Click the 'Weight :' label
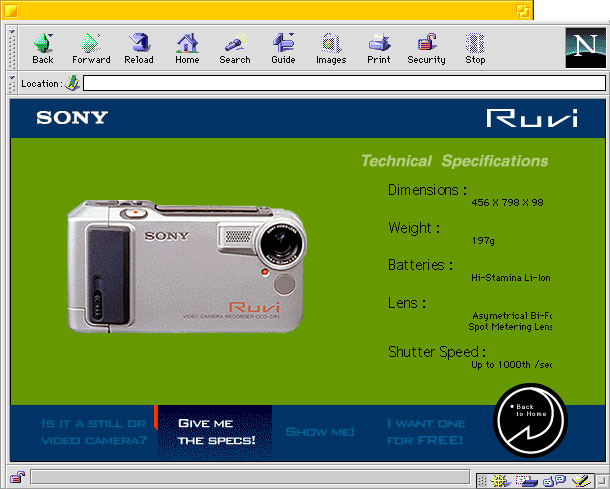Screen dimensions: 610x489 click(x=414, y=228)
